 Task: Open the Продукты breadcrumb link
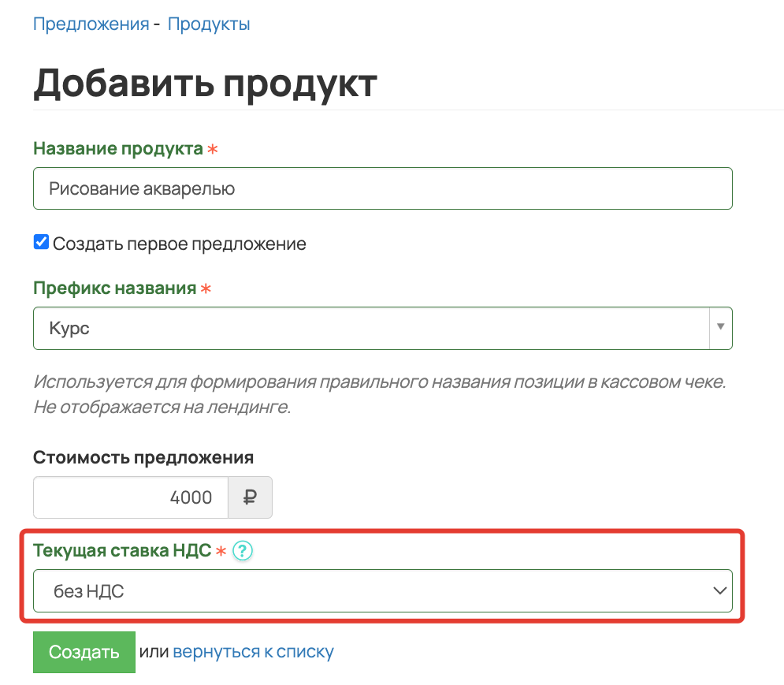click(209, 24)
